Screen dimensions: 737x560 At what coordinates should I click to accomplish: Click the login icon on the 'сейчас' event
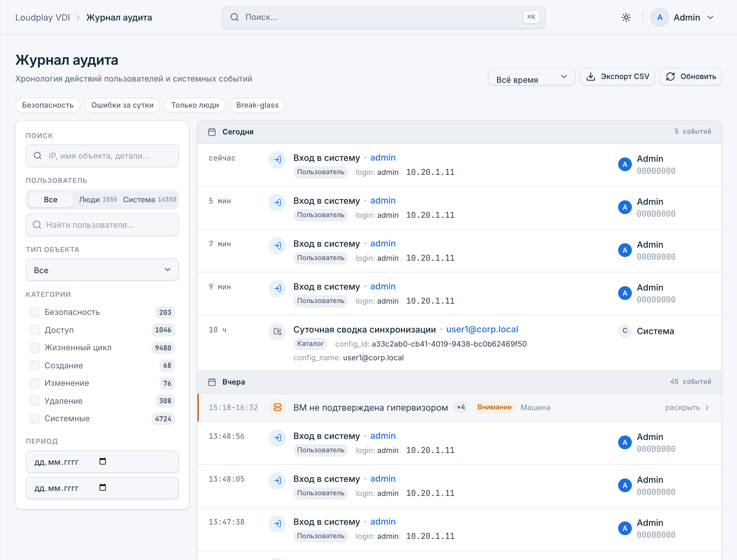(277, 160)
